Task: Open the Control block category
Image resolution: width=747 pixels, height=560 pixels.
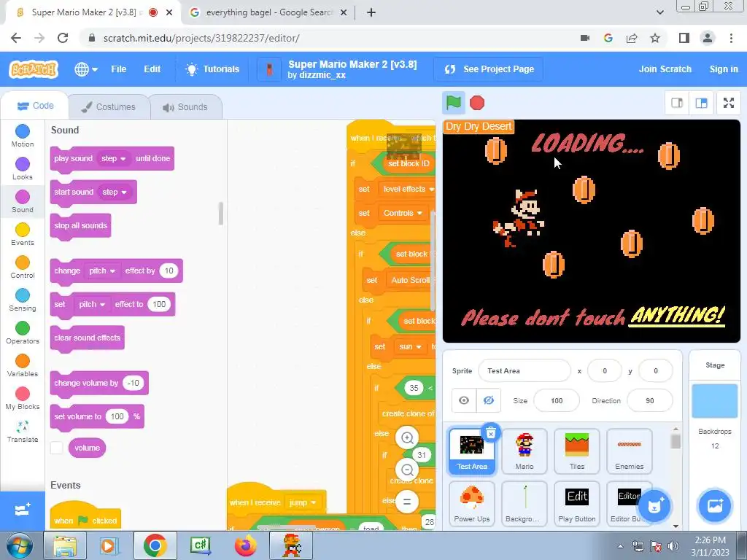Action: click(x=23, y=267)
